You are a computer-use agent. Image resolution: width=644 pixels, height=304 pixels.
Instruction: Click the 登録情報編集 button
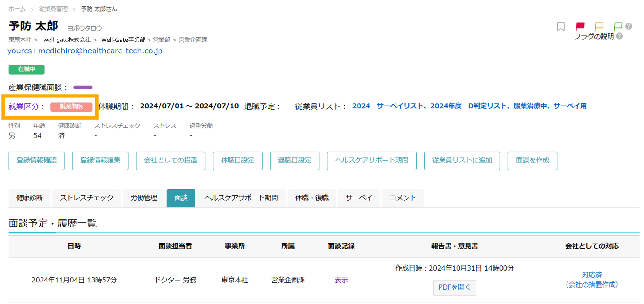pyautogui.click(x=100, y=161)
